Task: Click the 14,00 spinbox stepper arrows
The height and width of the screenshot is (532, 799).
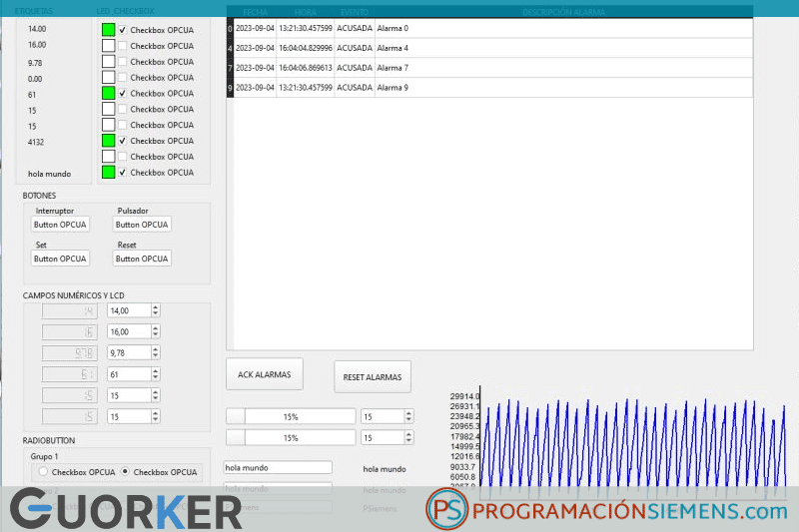Action: pyautogui.click(x=156, y=310)
